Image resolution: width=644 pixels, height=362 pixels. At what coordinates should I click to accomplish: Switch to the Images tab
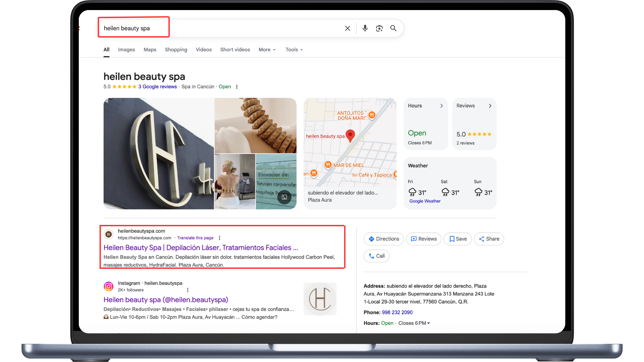click(x=126, y=49)
